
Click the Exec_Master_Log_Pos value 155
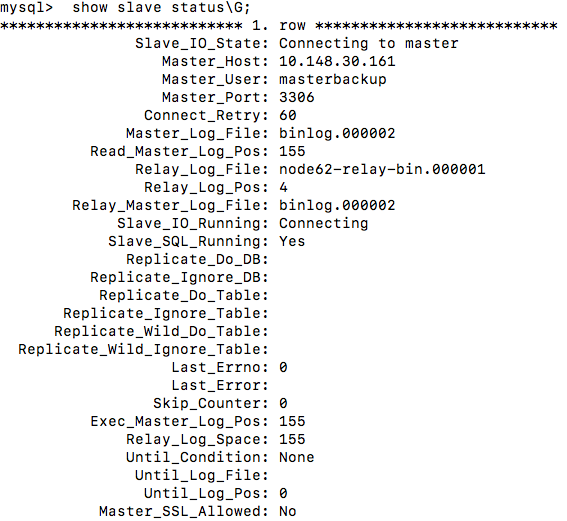(292, 422)
